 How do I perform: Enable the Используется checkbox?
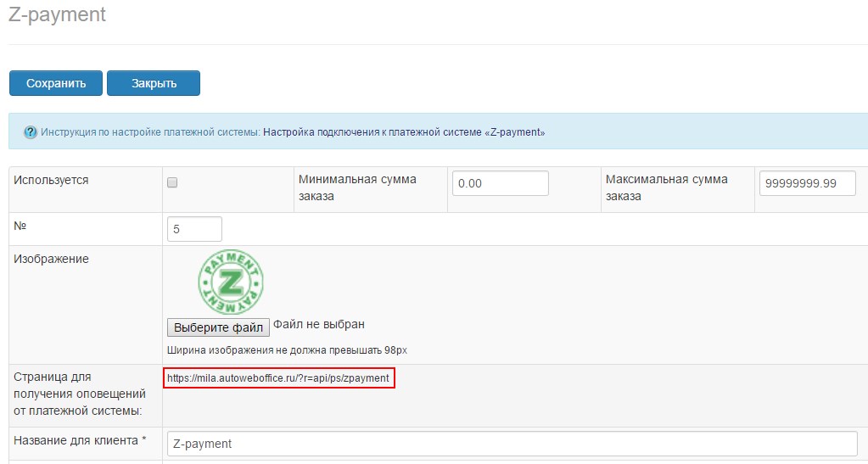coord(172,182)
